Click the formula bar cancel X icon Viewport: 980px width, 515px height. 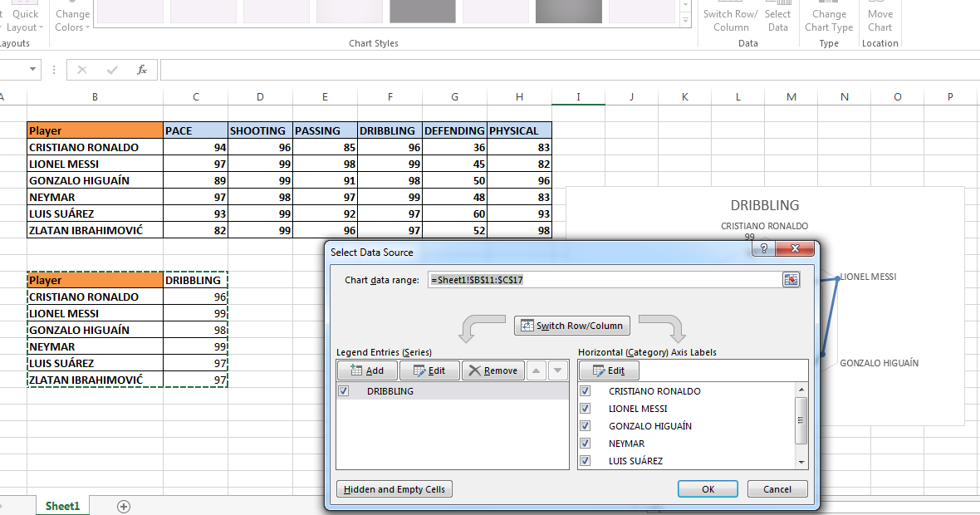coord(82,70)
